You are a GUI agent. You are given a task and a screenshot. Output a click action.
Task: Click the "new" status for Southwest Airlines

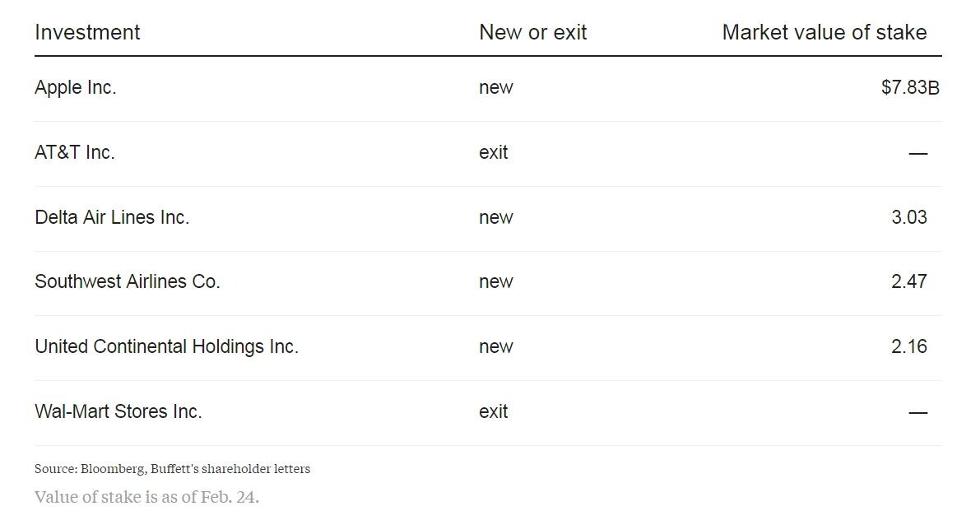[496, 281]
